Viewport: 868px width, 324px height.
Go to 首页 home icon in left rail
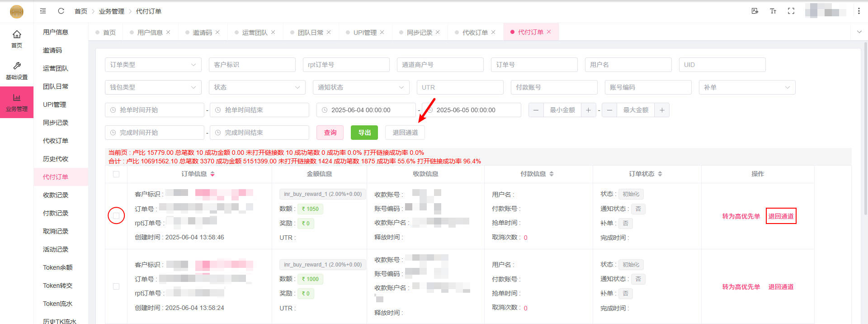pos(17,38)
